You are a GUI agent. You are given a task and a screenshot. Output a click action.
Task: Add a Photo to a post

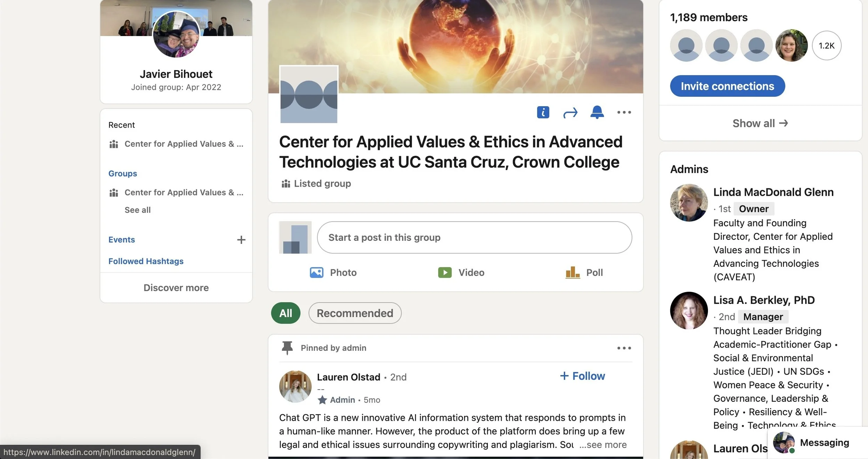click(333, 272)
